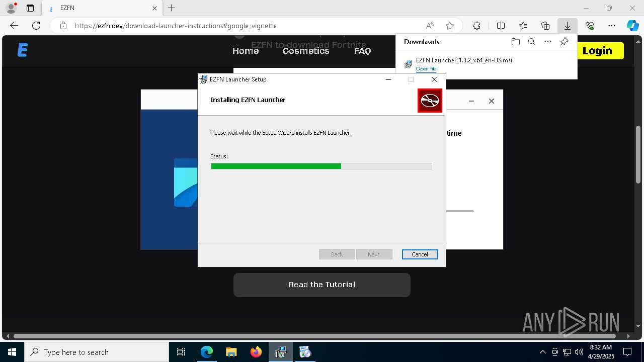
Task: View site information lock icon
Action: [63, 26]
